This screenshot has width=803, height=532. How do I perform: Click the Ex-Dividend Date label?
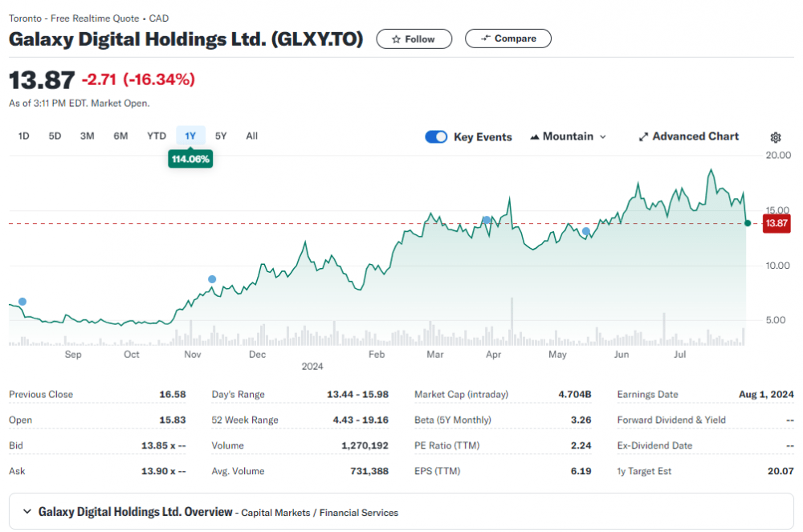click(x=654, y=445)
